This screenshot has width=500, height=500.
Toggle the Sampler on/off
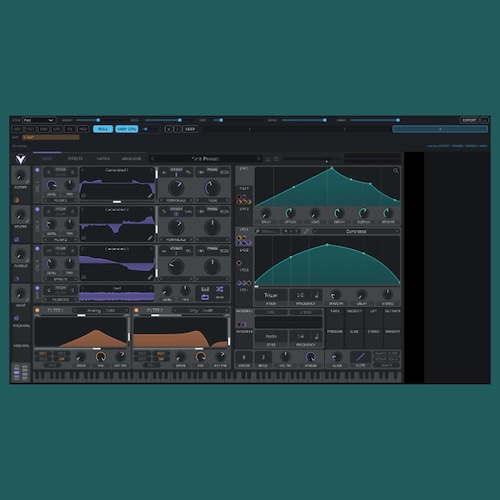(37, 288)
